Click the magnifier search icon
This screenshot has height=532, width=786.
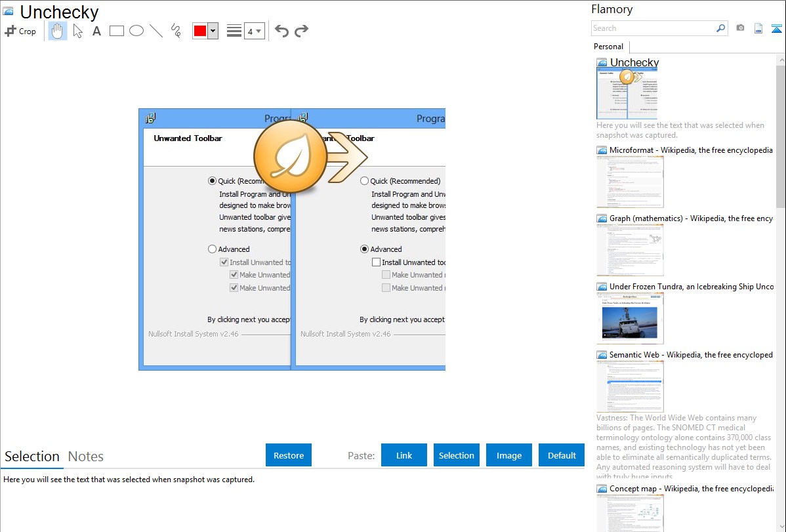pos(721,28)
